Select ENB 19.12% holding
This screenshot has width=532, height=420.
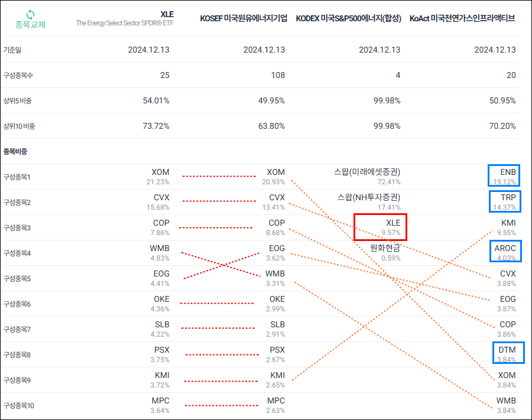click(505, 177)
